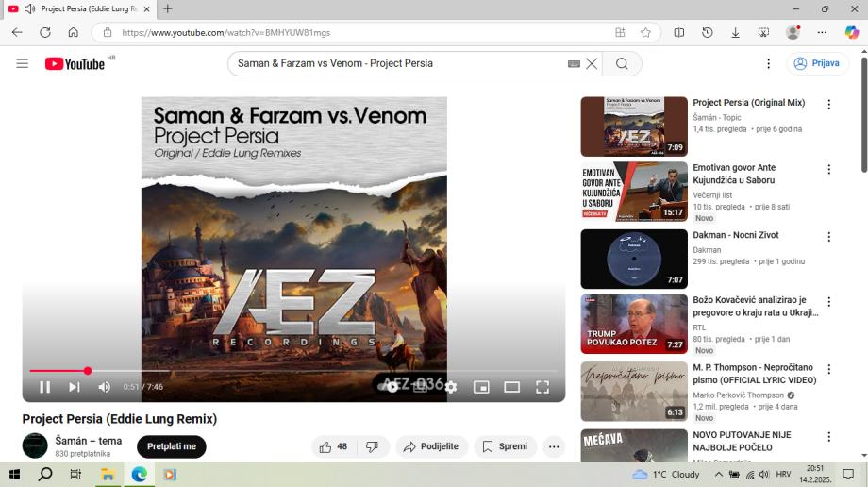
Task: Click the browser address bar URL
Action: (x=225, y=33)
